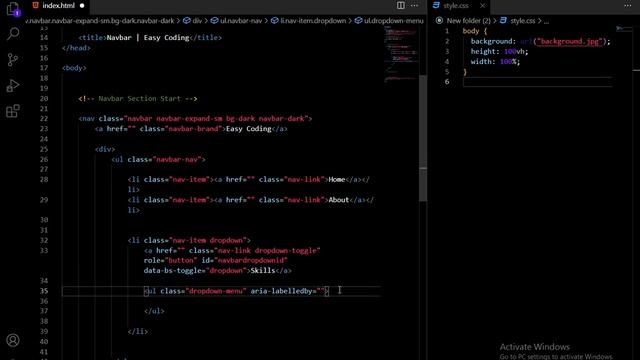This screenshot has height=360, width=640.
Task: Open the Run and Debug view
Action: (13, 85)
